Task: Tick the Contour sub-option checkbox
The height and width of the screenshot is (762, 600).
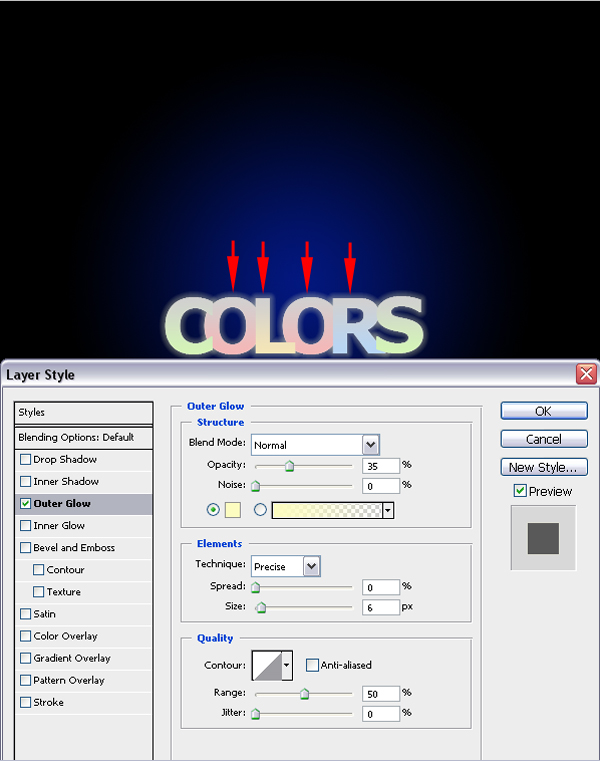Action: coord(38,570)
